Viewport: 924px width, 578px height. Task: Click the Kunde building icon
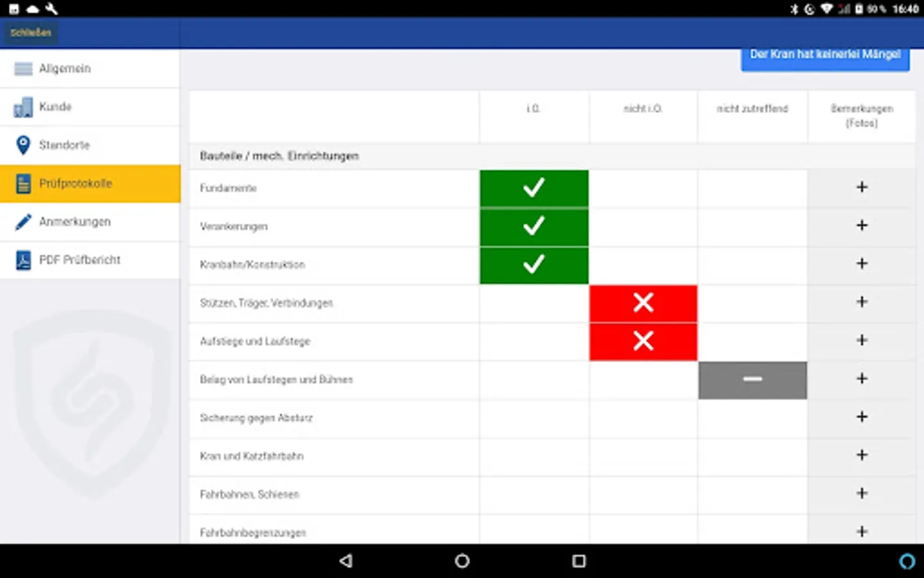point(23,107)
